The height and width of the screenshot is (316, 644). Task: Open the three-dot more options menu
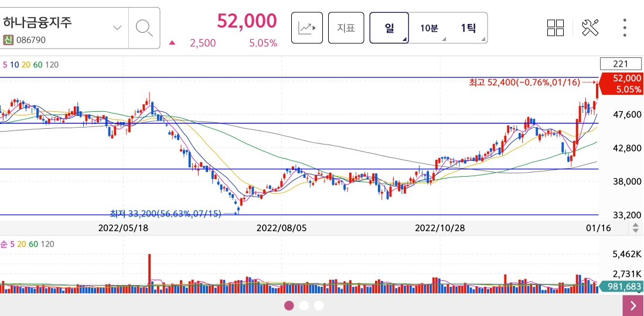tap(625, 28)
